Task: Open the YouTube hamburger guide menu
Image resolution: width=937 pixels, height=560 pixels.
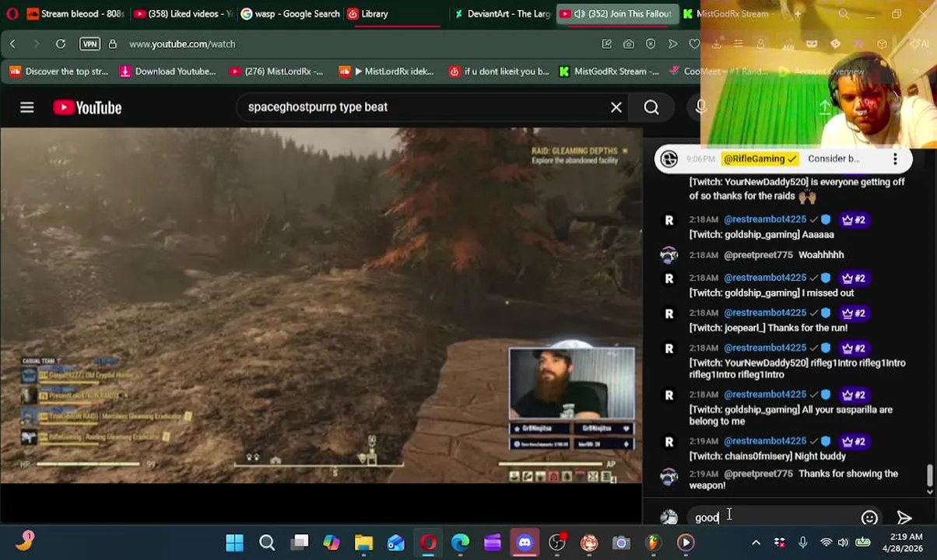Action: point(27,107)
